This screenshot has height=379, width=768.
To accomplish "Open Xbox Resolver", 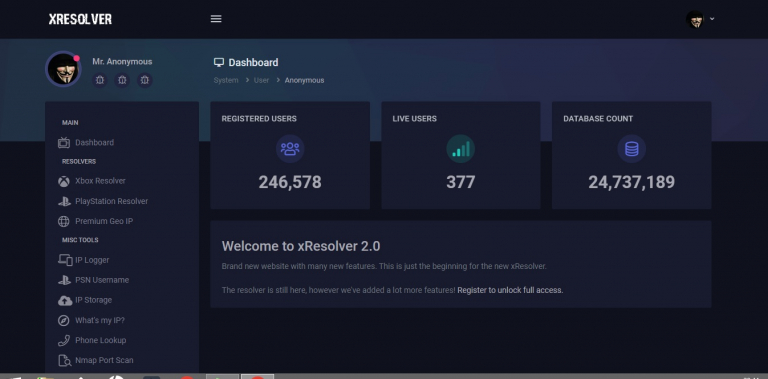I will 100,181.
